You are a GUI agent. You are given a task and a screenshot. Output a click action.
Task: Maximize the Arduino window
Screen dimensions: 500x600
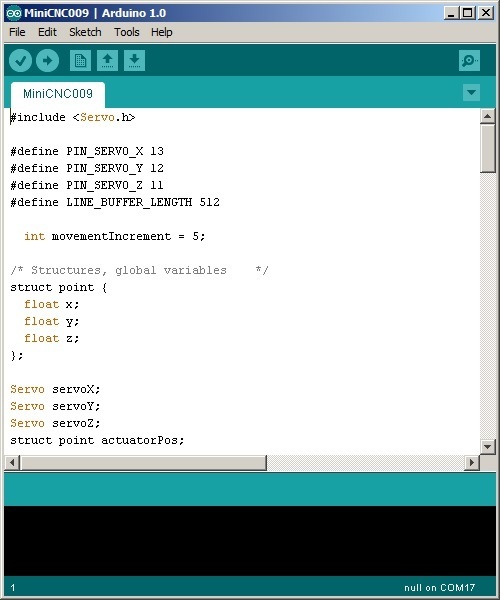[468, 13]
